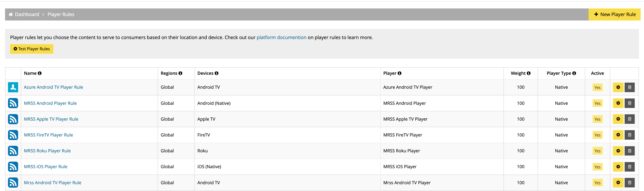Open the platform documention link

[x=281, y=37]
